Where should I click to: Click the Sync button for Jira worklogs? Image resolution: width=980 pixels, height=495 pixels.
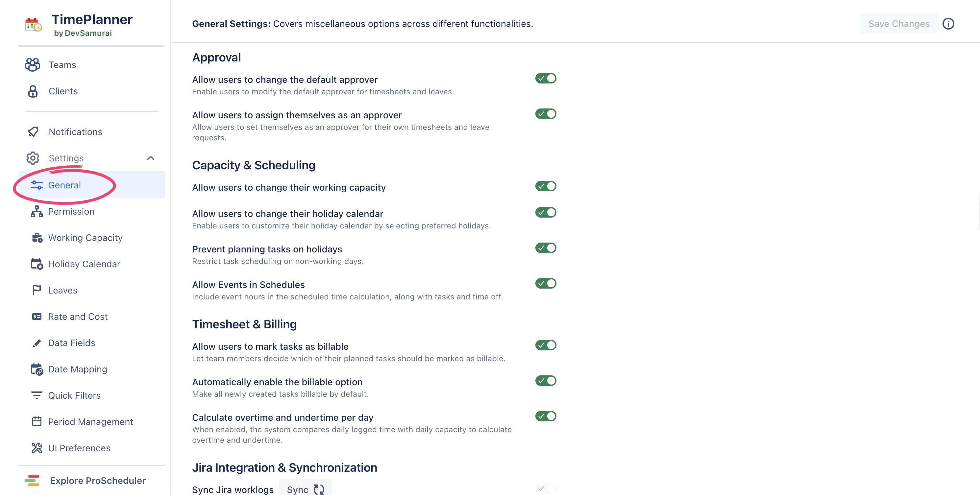click(306, 489)
